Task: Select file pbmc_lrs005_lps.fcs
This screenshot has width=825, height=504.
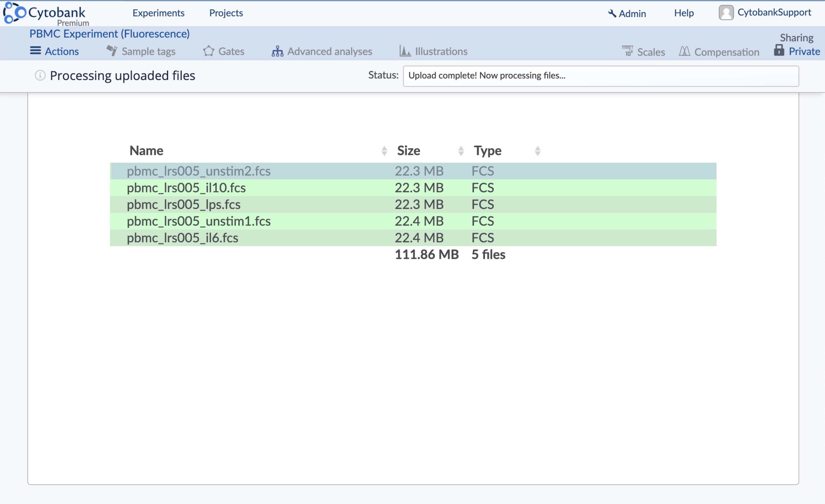Action: point(413,204)
